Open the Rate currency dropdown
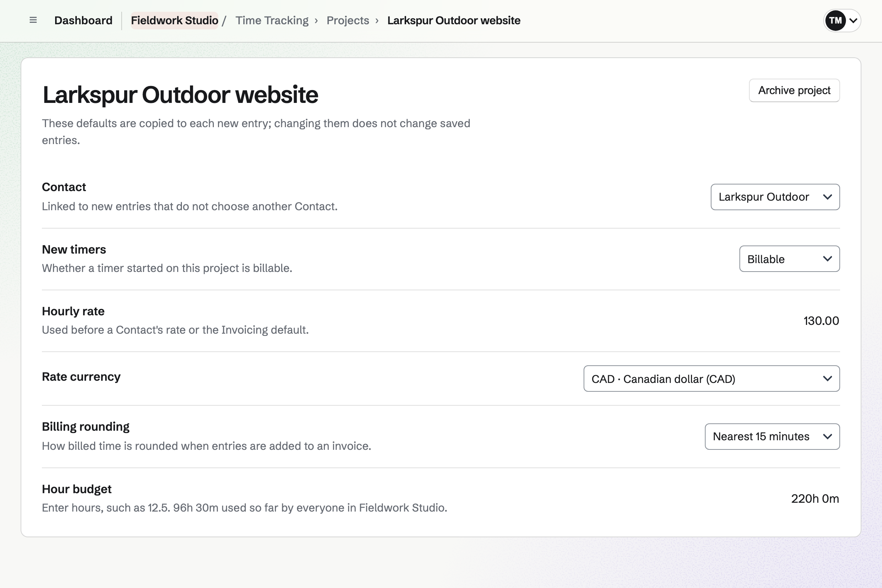882x588 pixels. [711, 379]
